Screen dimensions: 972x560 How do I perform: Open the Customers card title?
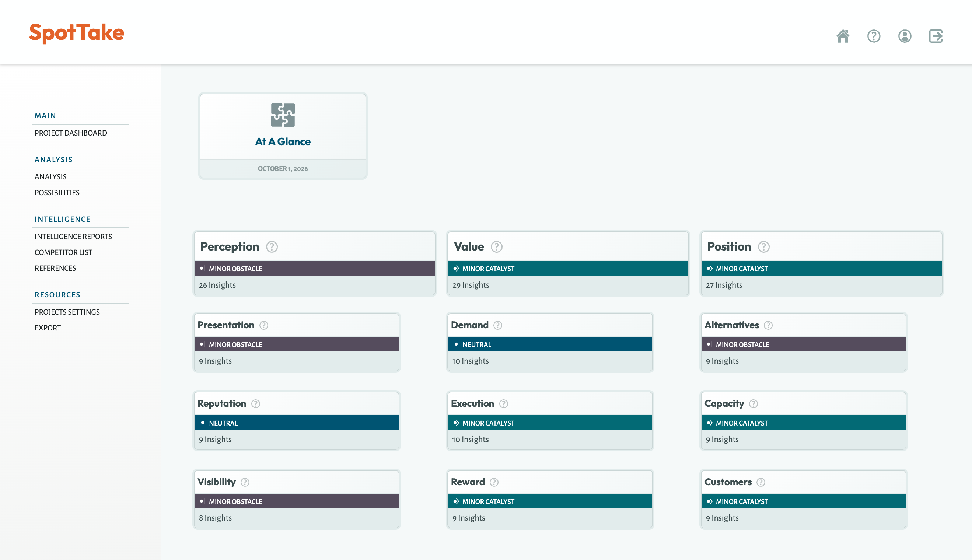click(x=728, y=482)
